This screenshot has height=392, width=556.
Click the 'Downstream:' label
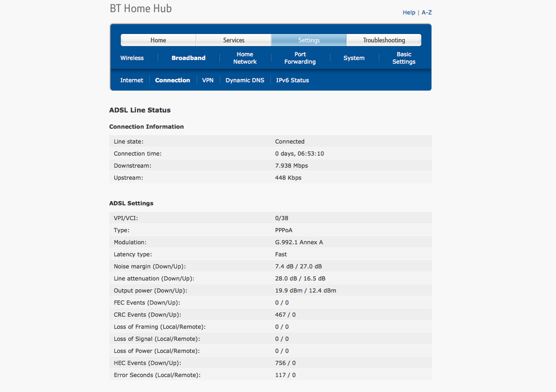133,165
